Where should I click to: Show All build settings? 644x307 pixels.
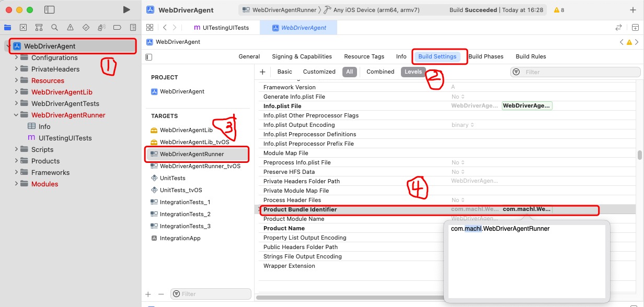click(350, 72)
